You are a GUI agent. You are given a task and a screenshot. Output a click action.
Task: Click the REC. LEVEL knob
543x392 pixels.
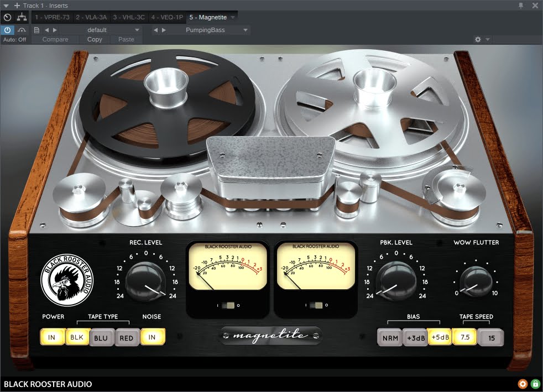[x=145, y=281]
